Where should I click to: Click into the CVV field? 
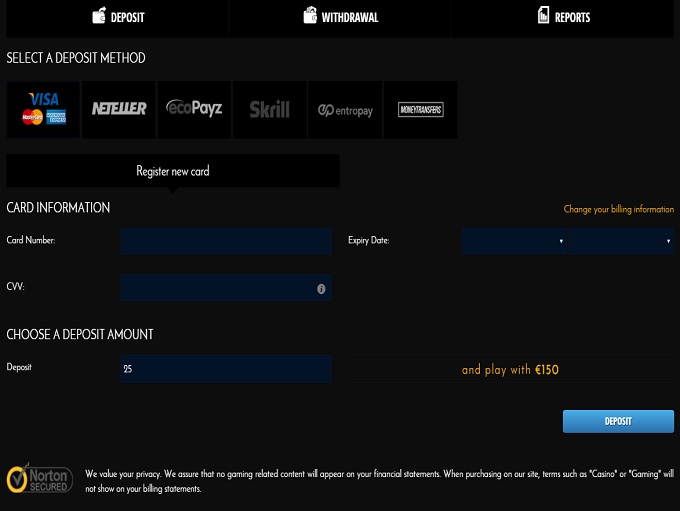(216, 289)
